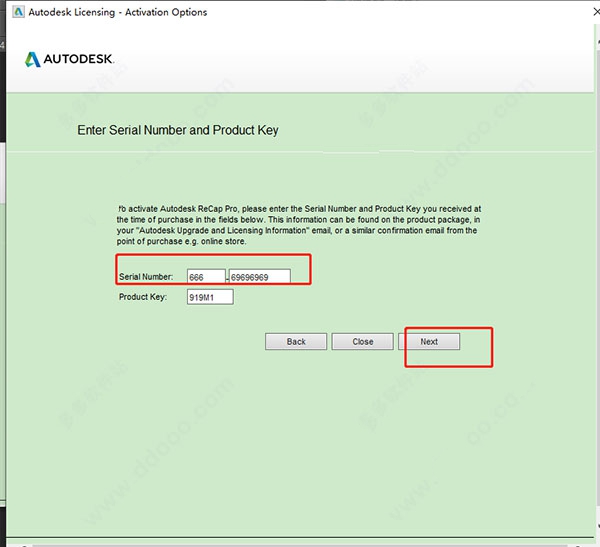Focus the serial number prefix field containing 666
Screen dimensions: 600x547
click(x=206, y=276)
